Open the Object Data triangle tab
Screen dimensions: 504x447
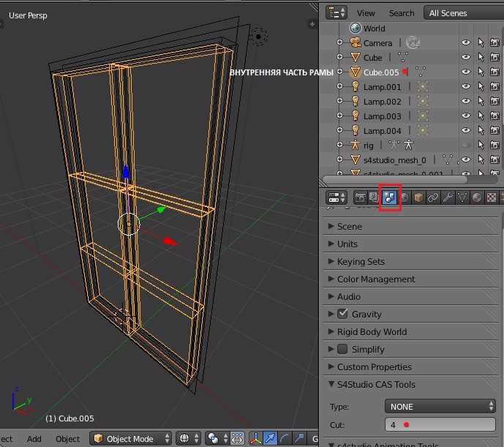point(462,198)
